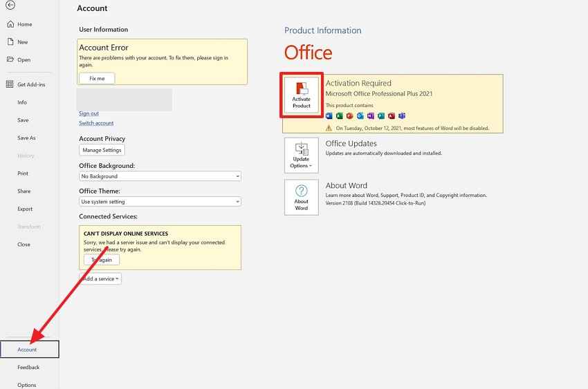Click the 'Product Information' heading
This screenshot has width=588, height=389.
pyautogui.click(x=323, y=30)
